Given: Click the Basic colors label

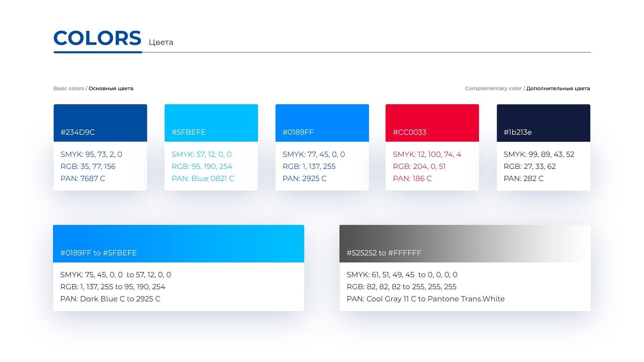Looking at the screenshot, I should click(68, 88).
